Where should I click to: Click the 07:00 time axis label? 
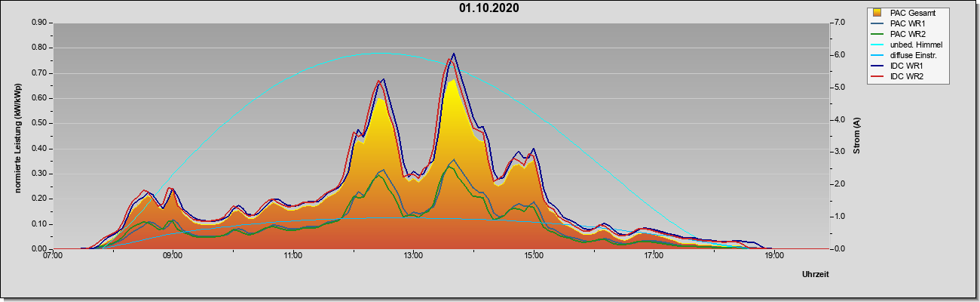coord(53,255)
